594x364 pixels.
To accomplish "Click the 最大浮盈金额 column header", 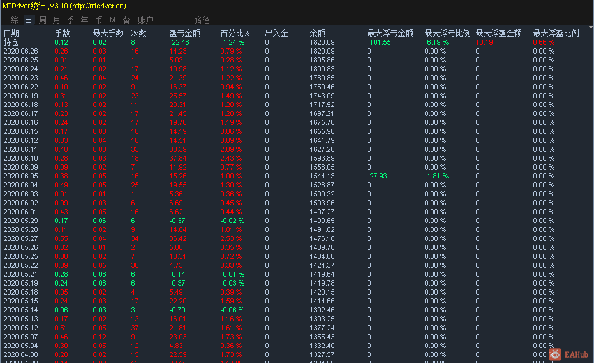I will pyautogui.click(x=498, y=34).
